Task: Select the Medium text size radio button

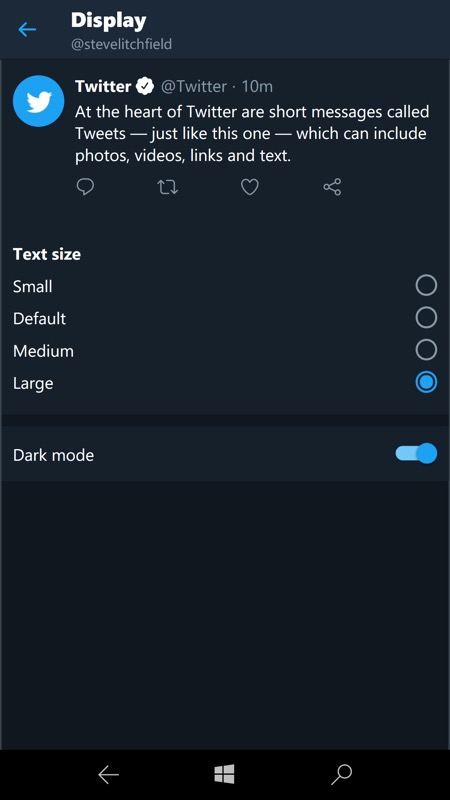Action: pyautogui.click(x=426, y=350)
